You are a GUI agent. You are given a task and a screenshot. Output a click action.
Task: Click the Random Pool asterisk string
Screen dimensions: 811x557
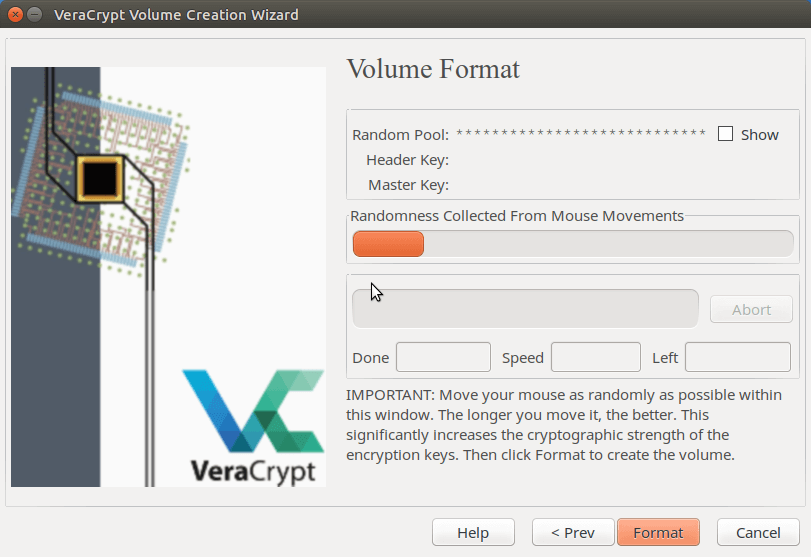581,134
